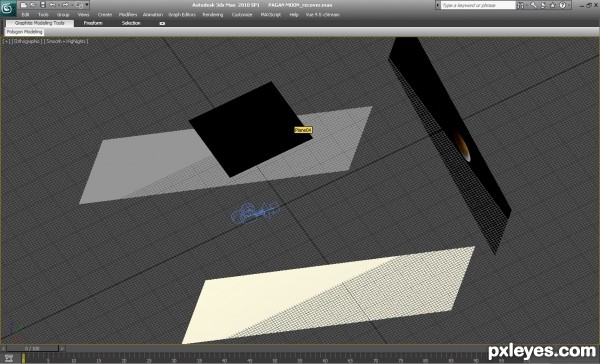Expand the InfoCenter search field arrow
The image size is (600, 364).
click(x=438, y=5)
